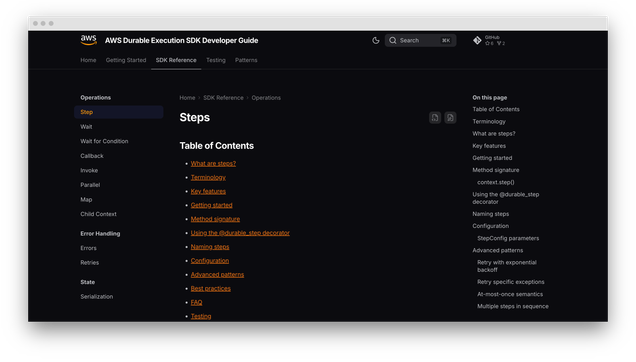Select Step in Operations sidebar

[118, 112]
